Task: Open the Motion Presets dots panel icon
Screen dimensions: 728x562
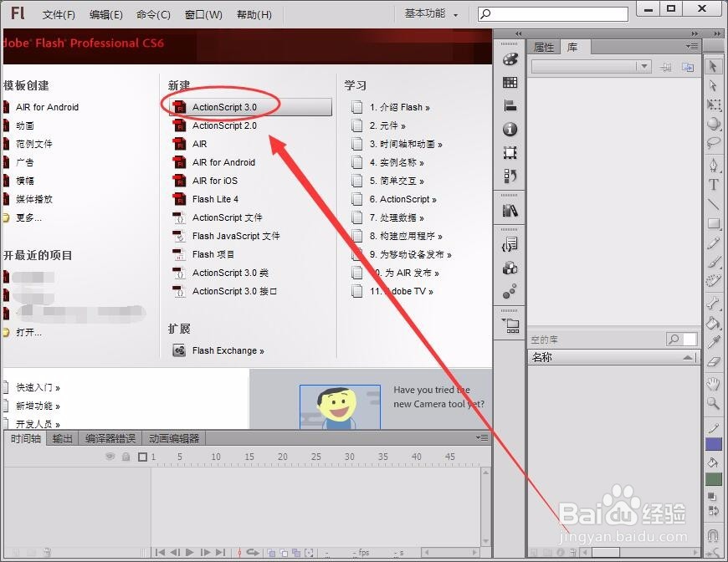Action: [510, 291]
